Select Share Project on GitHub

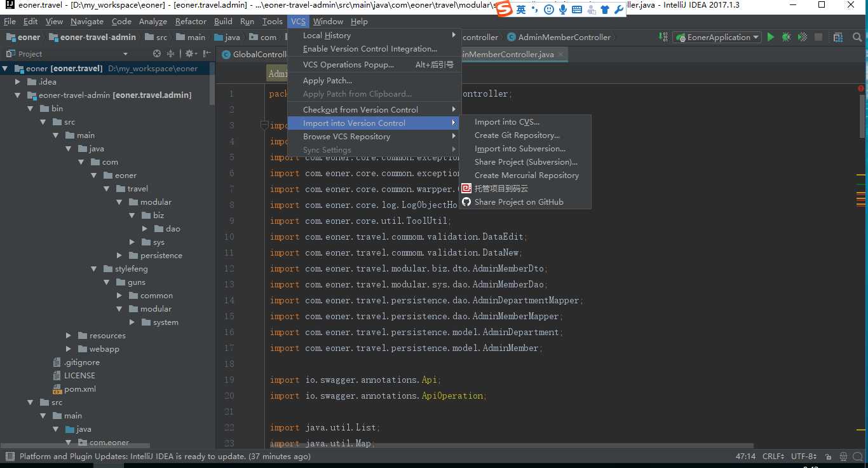coord(519,202)
